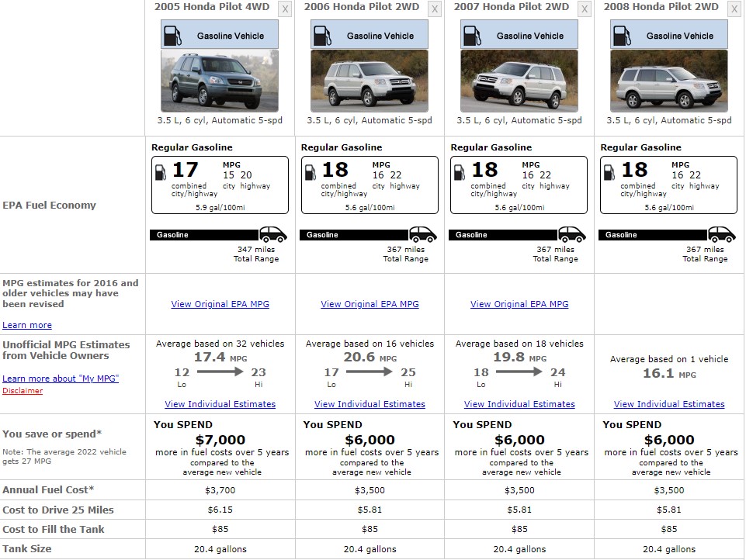Click the 2008 Honda Pilot 2WD title
746x560 pixels.
click(x=661, y=7)
